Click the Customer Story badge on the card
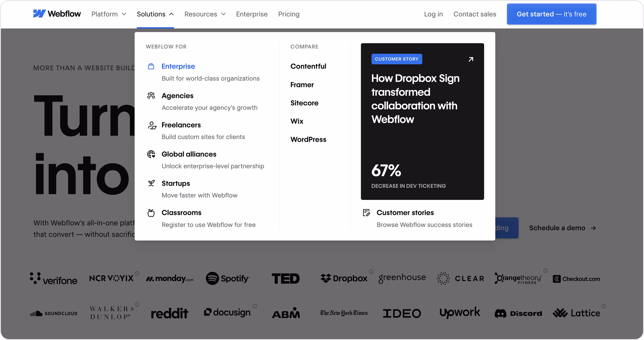The width and height of the screenshot is (644, 340). tap(396, 59)
